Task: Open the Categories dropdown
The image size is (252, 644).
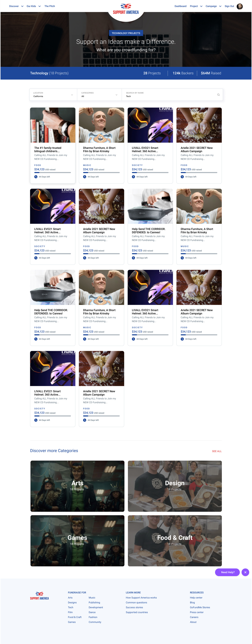Action: (99, 95)
